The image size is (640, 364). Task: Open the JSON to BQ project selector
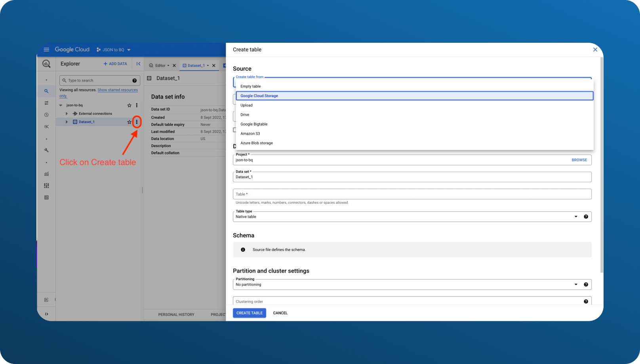pyautogui.click(x=114, y=50)
